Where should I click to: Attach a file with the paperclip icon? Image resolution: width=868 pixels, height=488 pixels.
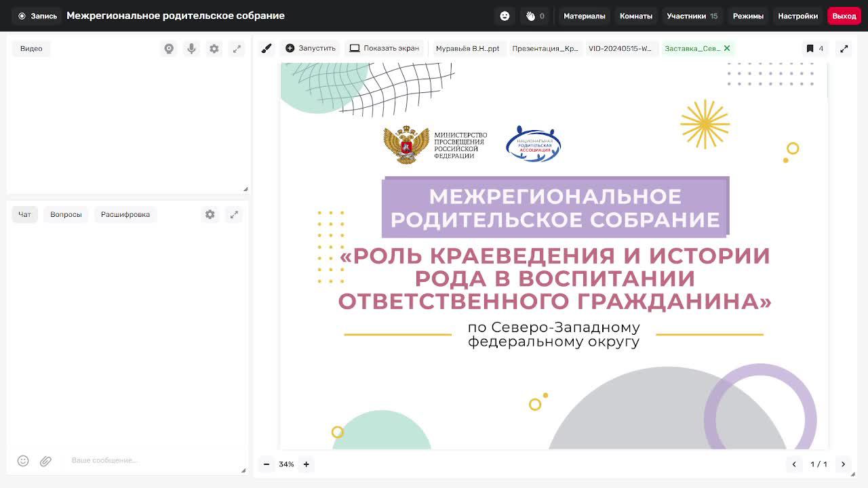[x=45, y=461]
